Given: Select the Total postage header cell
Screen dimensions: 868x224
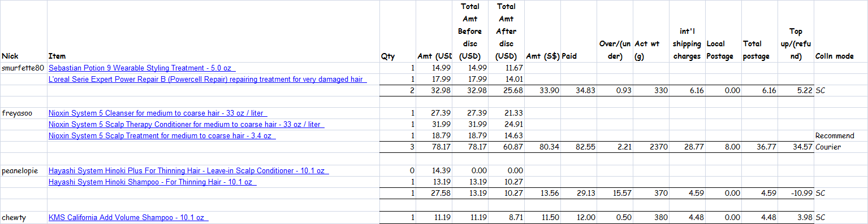Looking at the screenshot, I should tap(760, 31).
